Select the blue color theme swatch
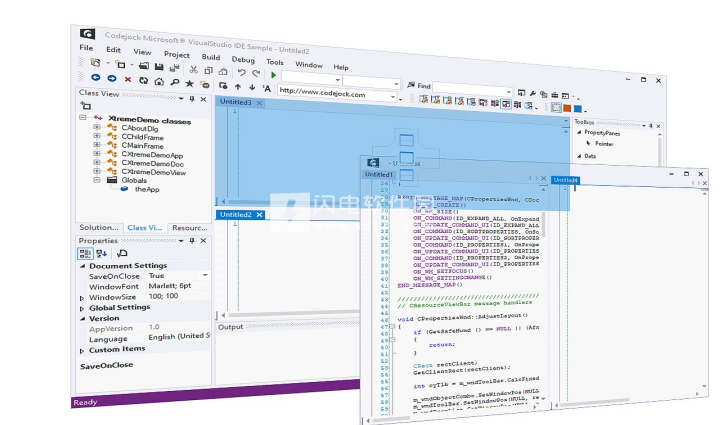 (x=578, y=108)
